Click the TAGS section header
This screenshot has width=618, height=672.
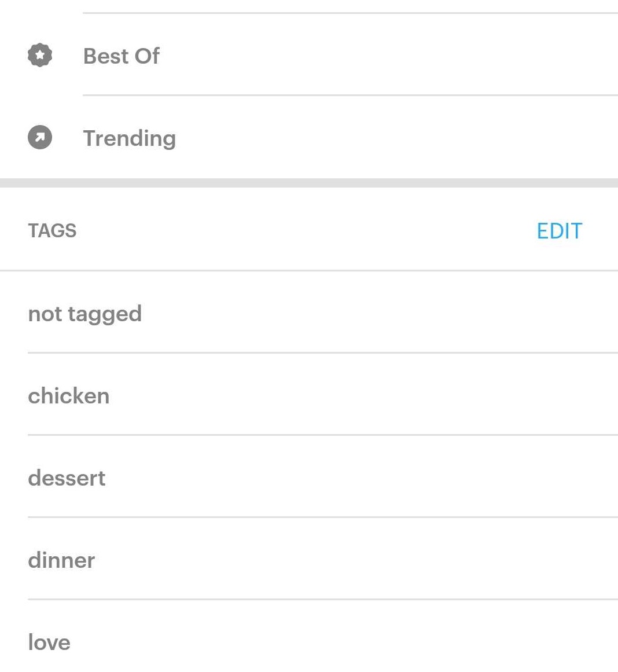coord(52,230)
